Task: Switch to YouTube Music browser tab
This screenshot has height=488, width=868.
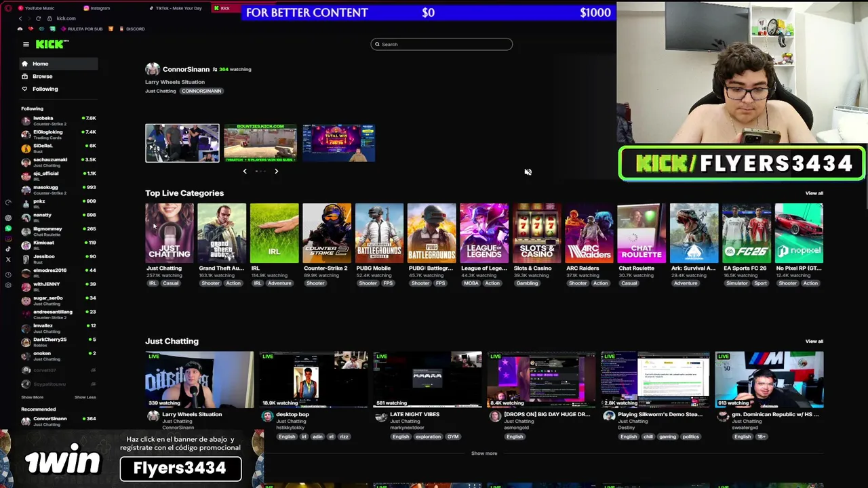Action: click(x=39, y=8)
